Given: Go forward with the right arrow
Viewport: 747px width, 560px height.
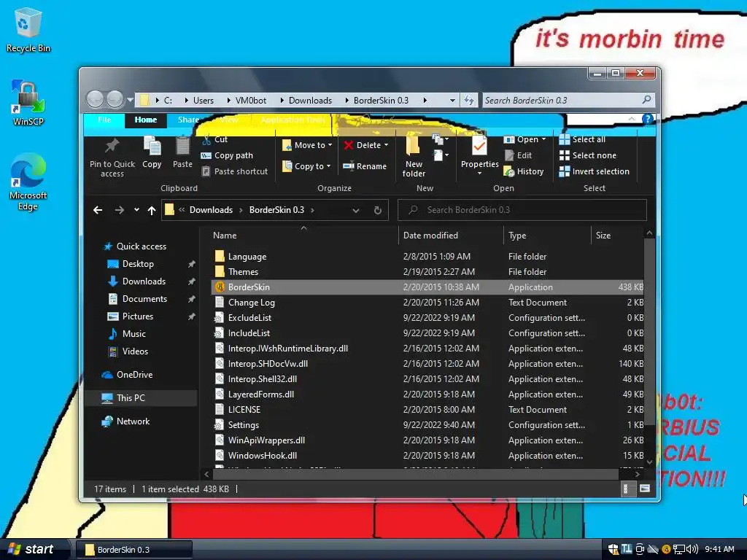Looking at the screenshot, I should 119,210.
